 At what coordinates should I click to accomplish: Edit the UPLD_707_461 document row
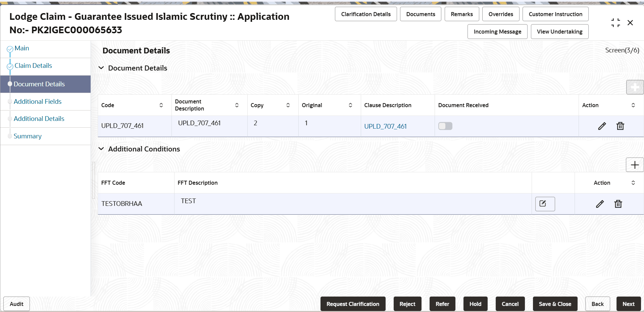[602, 126]
